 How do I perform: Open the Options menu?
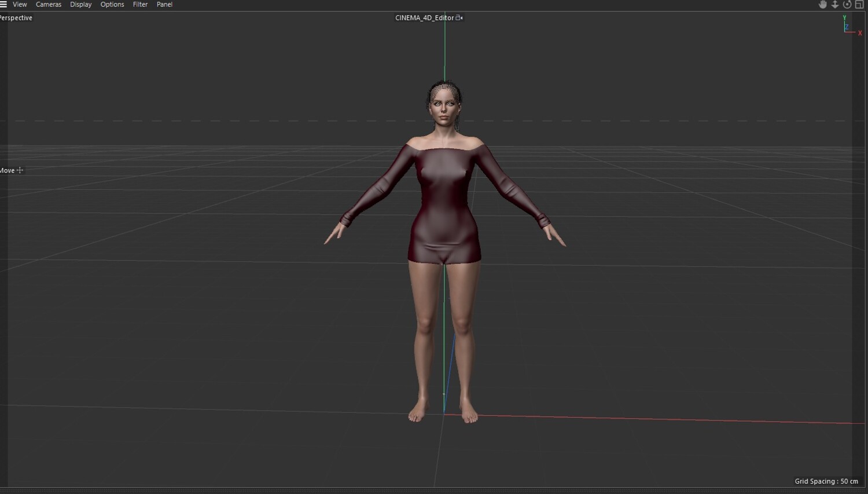click(112, 4)
